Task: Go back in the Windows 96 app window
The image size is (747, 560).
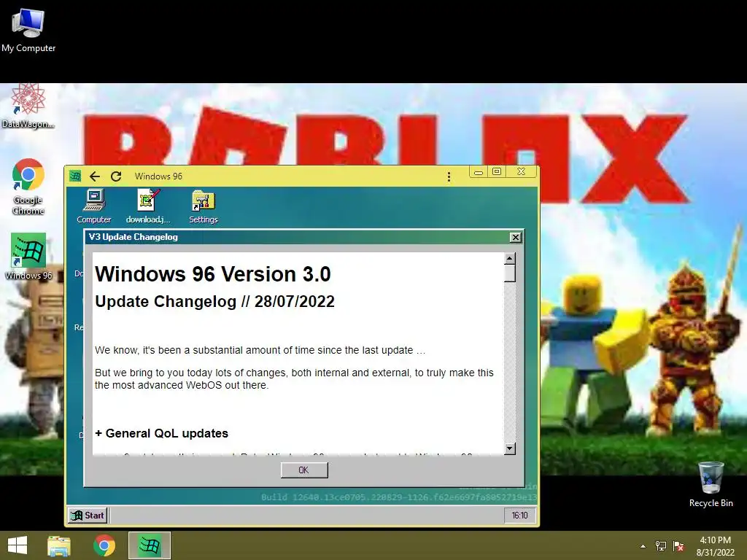Action: (95, 176)
